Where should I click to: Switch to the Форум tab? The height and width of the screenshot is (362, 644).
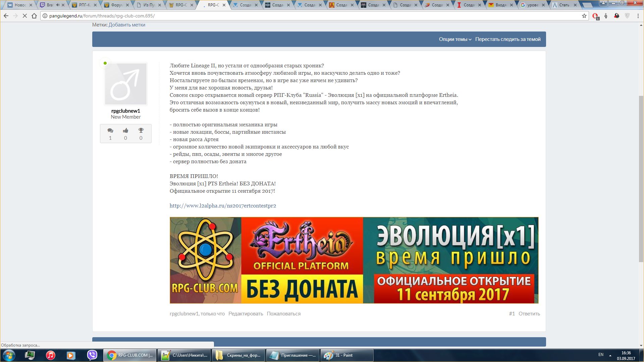pos(116,5)
